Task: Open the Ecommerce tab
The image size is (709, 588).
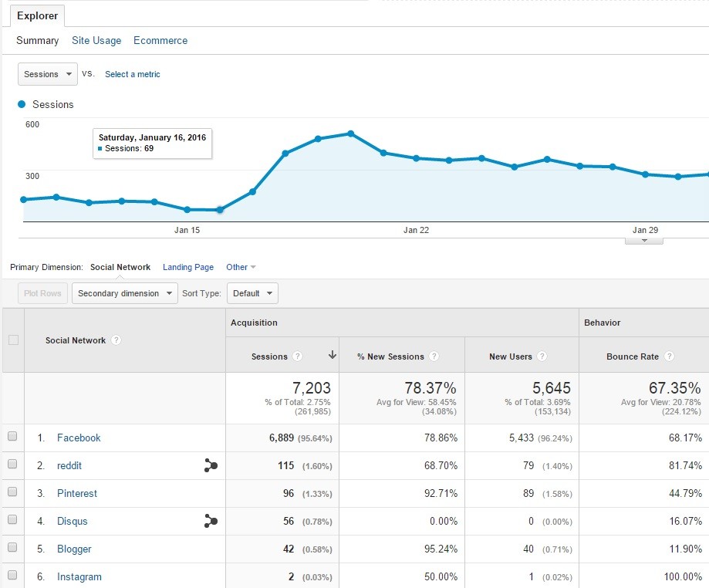Action: pos(160,40)
